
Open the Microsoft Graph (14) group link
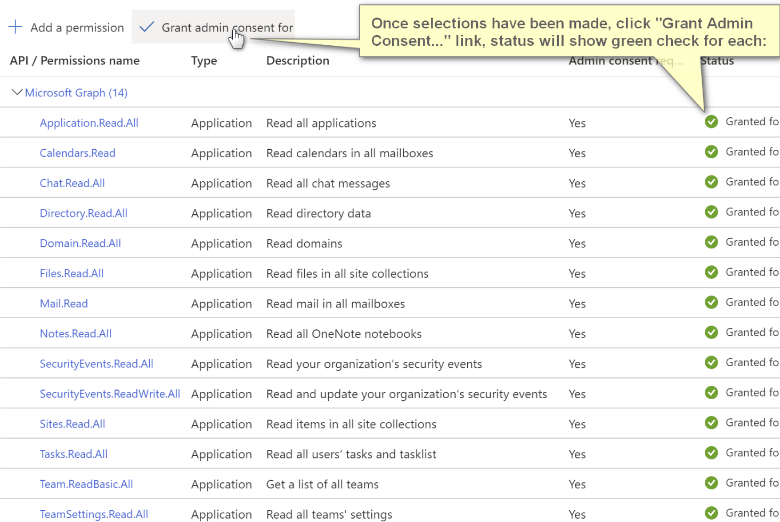(76, 93)
